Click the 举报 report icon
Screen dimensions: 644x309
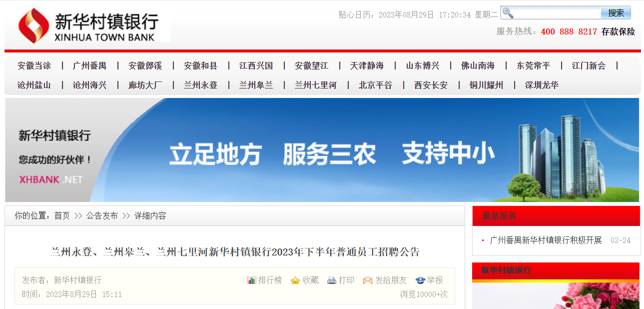tap(420, 280)
